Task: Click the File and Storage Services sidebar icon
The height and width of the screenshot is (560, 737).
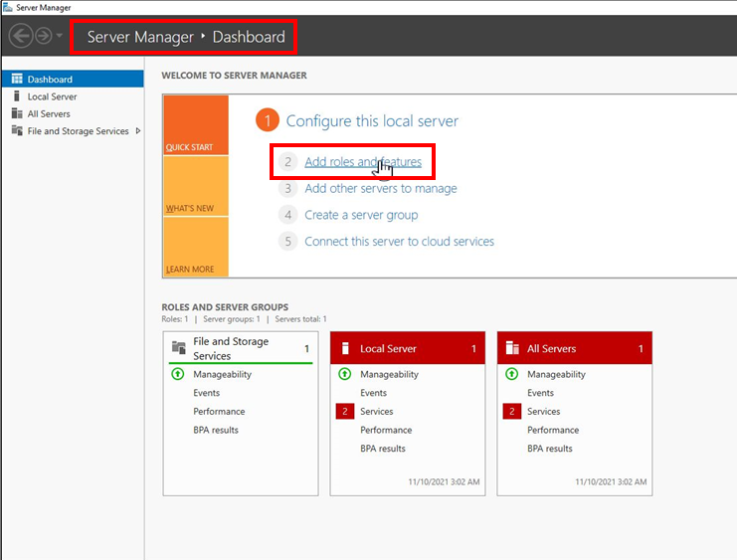Action: (x=17, y=130)
